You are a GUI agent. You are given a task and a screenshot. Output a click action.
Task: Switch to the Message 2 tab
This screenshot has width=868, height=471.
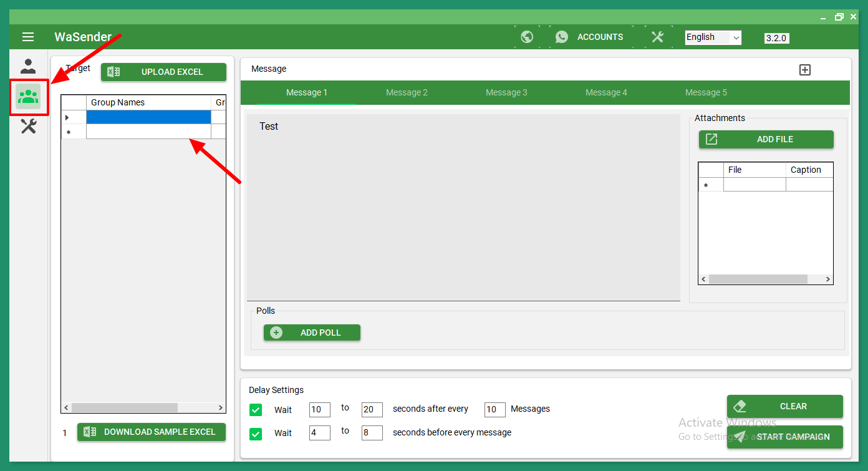407,92
